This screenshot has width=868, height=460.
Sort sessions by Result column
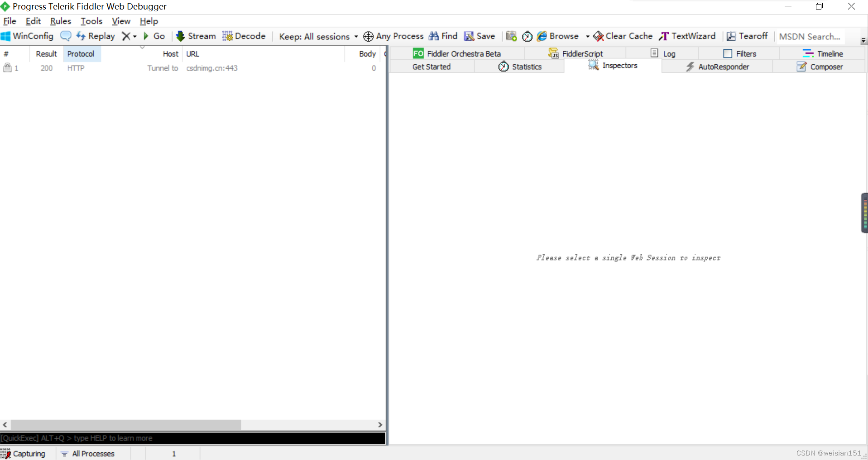46,54
